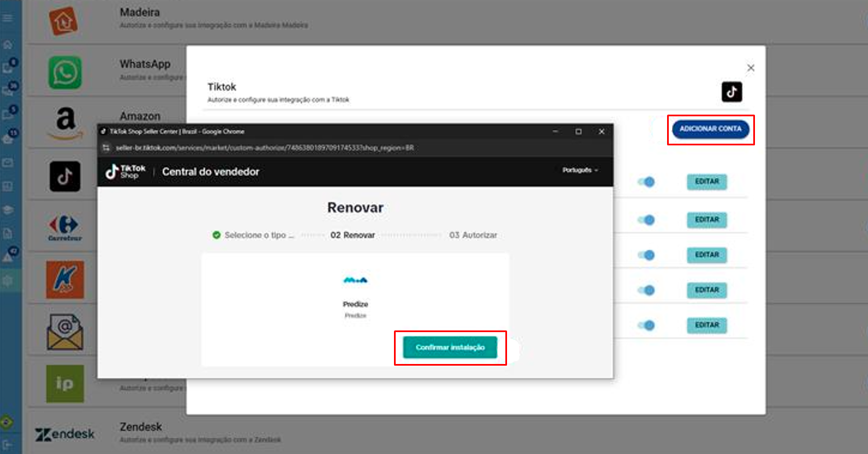Viewport: 868px width, 454px height.
Task: Select the Carrefour integration logo
Action: pos(65,228)
